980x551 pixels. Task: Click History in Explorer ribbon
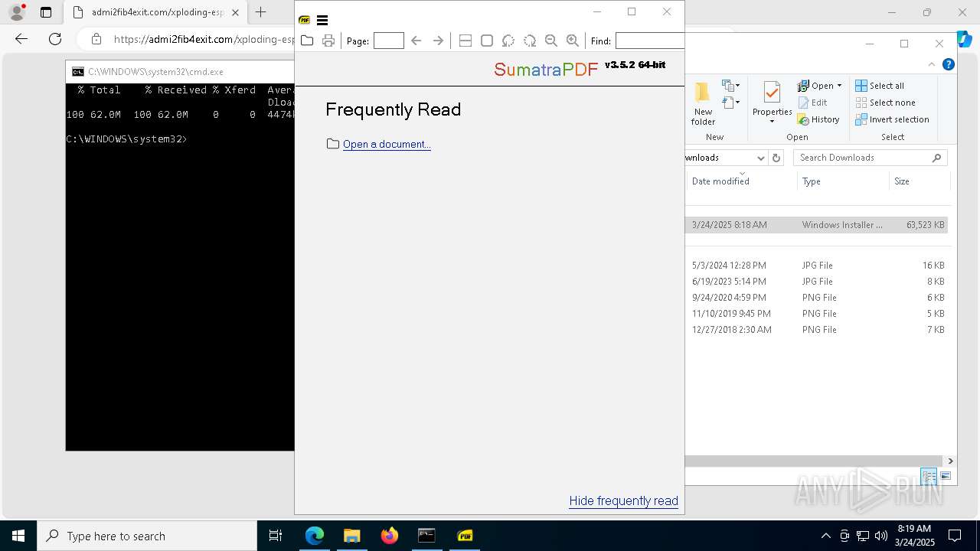pyautogui.click(x=818, y=119)
